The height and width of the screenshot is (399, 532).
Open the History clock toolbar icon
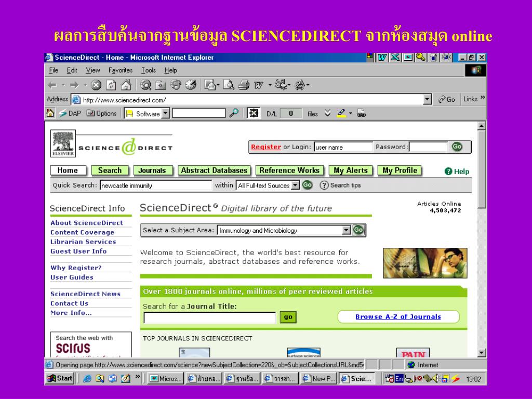pyautogui.click(x=191, y=85)
